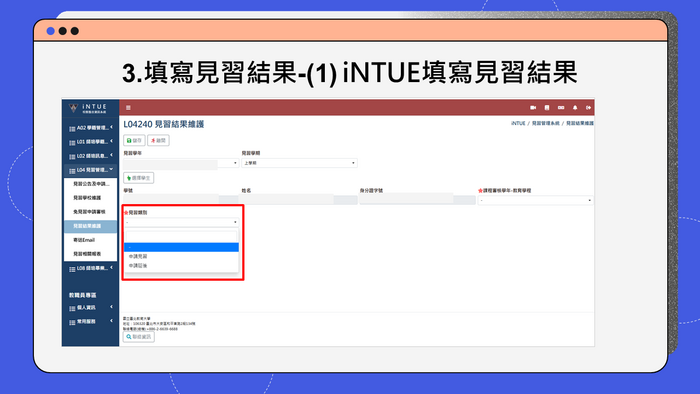Screen dimensions: 700x394
Task: Open the 見習學年 dropdown
Action: [181, 163]
